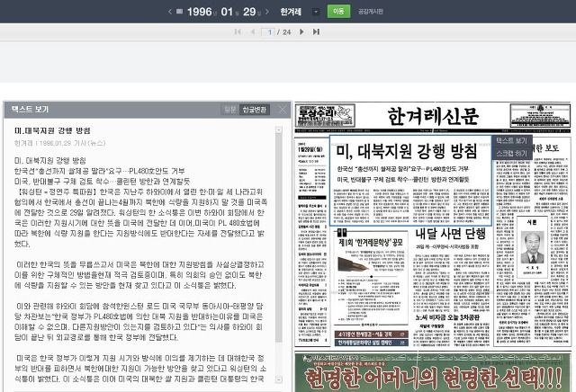Click the 미, 대북지원 강행 방침 newspaper headline
This screenshot has width=576, height=392.
click(x=407, y=151)
